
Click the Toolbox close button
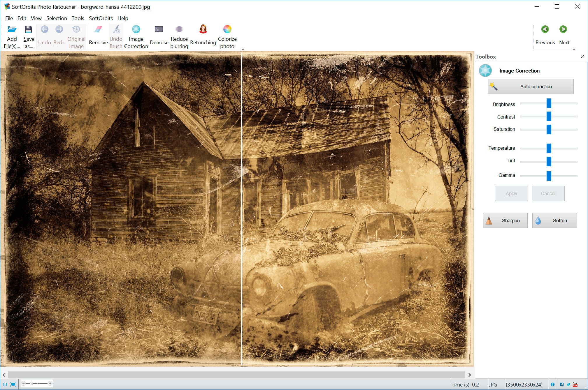[584, 57]
